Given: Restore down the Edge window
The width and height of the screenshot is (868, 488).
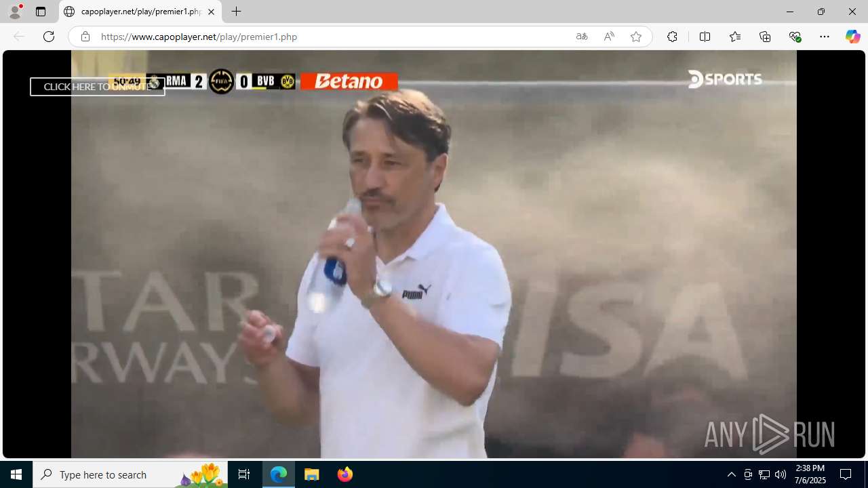Looking at the screenshot, I should coord(821,12).
